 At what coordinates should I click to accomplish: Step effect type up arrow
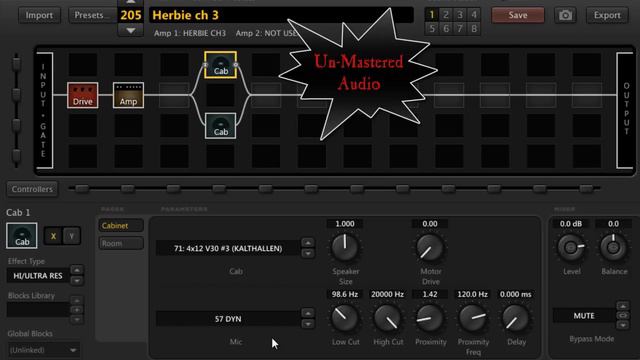[77, 270]
